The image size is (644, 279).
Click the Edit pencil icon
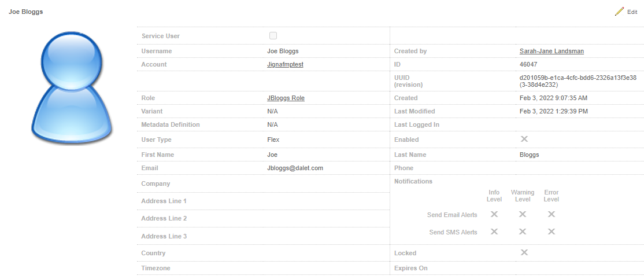tap(619, 12)
